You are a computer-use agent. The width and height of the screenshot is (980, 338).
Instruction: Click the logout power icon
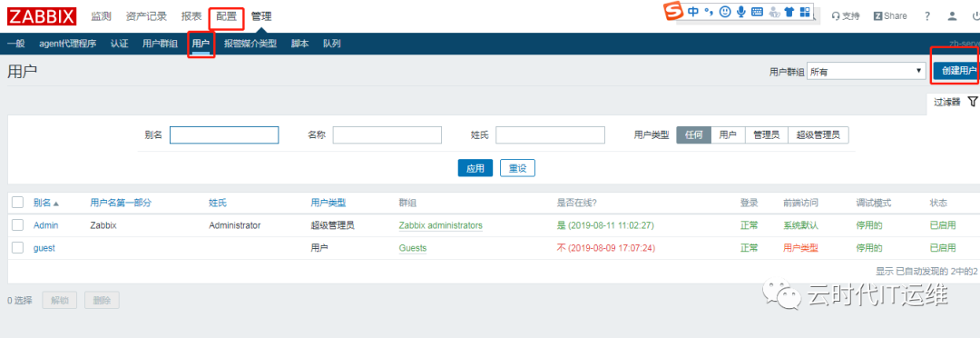tap(975, 16)
